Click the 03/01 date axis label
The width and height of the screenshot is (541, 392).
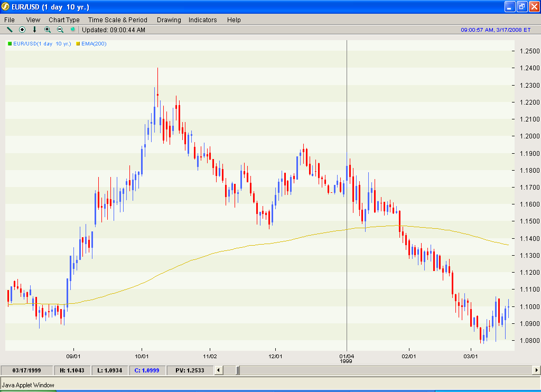coord(471,357)
